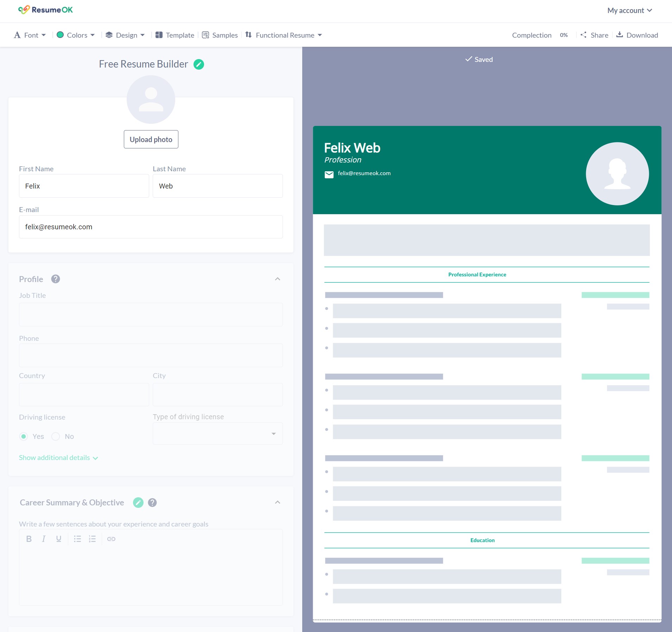Open the My account menu
672x632 pixels.
[x=630, y=11]
